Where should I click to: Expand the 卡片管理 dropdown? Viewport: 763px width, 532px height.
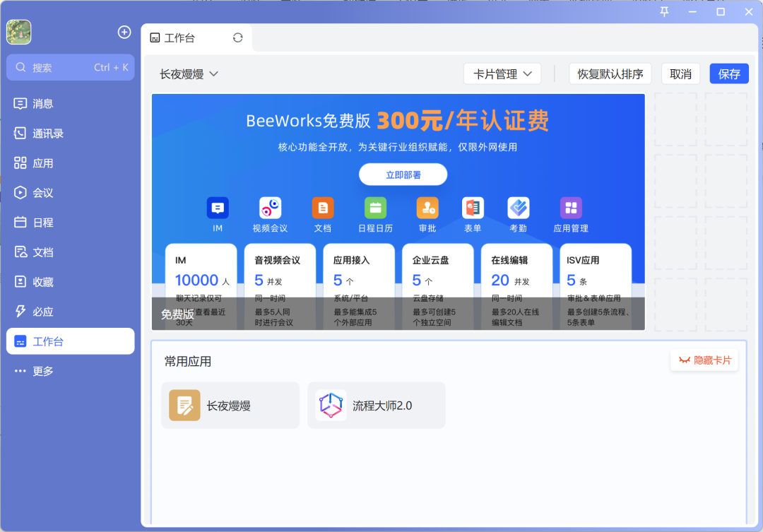(x=502, y=73)
